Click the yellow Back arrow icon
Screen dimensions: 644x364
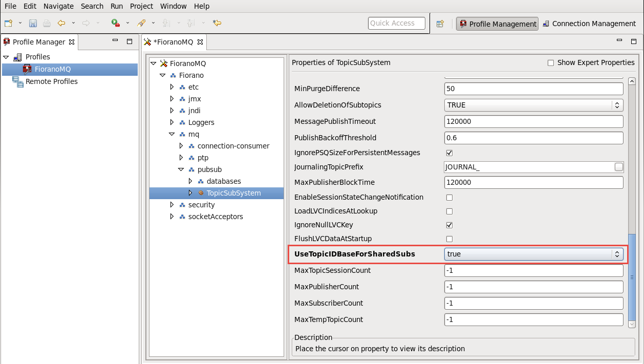(62, 23)
